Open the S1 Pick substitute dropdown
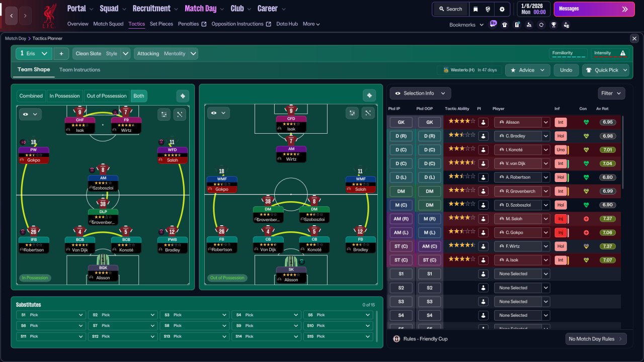 coord(51,315)
